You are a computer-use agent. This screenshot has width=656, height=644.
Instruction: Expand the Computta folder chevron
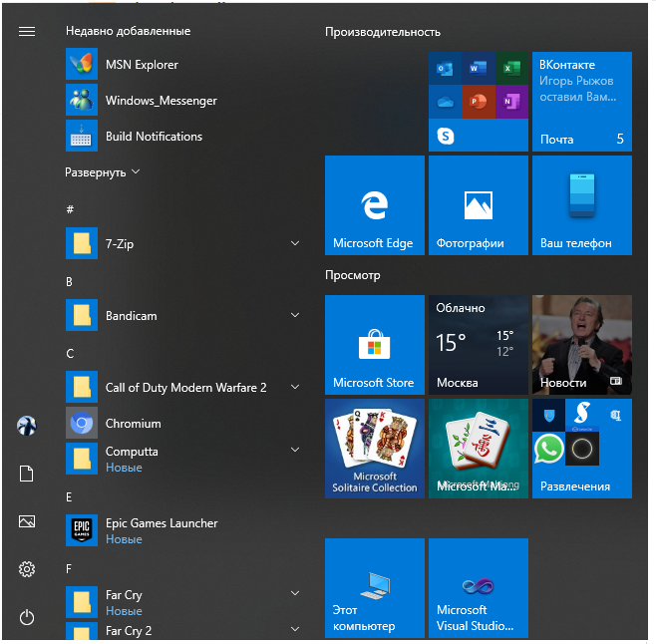[295, 450]
